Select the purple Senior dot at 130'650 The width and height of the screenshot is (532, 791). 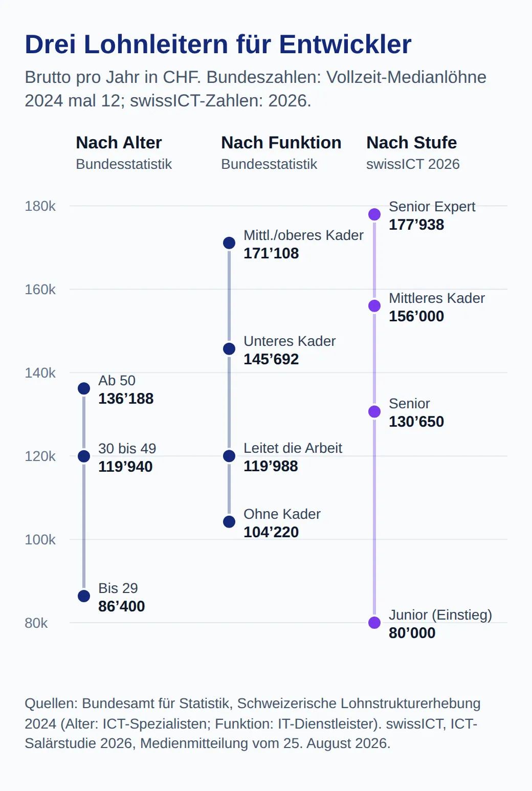click(x=374, y=412)
